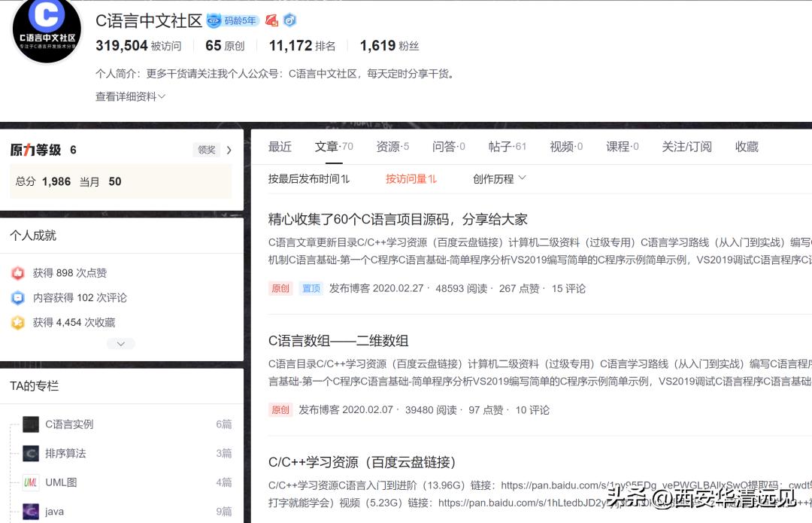Viewport: 812px width, 523px height.
Task: Click the comment badge icon beside 内容获得102次评论
Action: pos(18,298)
